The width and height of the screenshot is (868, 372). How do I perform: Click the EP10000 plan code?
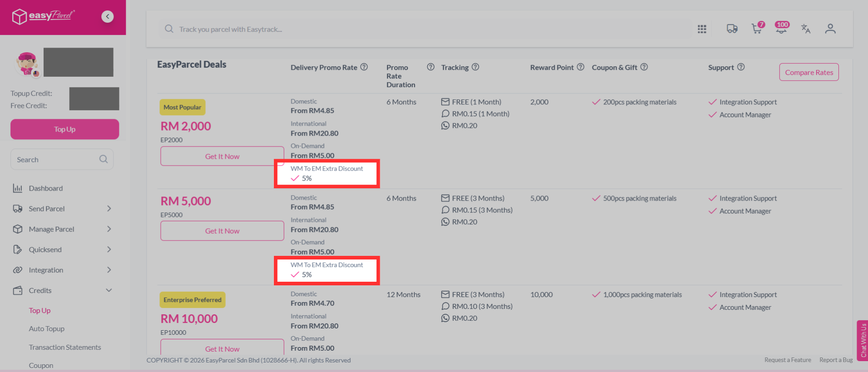pyautogui.click(x=173, y=332)
